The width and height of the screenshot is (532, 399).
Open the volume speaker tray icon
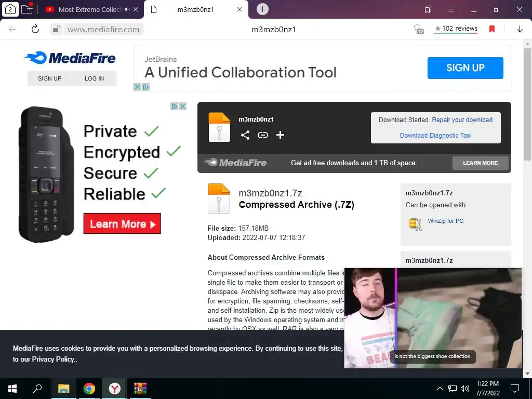pyautogui.click(x=465, y=389)
